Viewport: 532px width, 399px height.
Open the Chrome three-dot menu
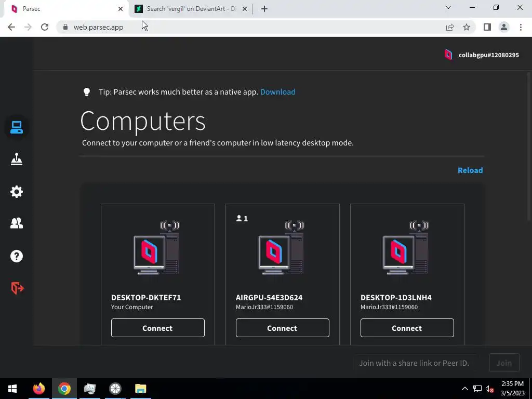[x=521, y=27]
